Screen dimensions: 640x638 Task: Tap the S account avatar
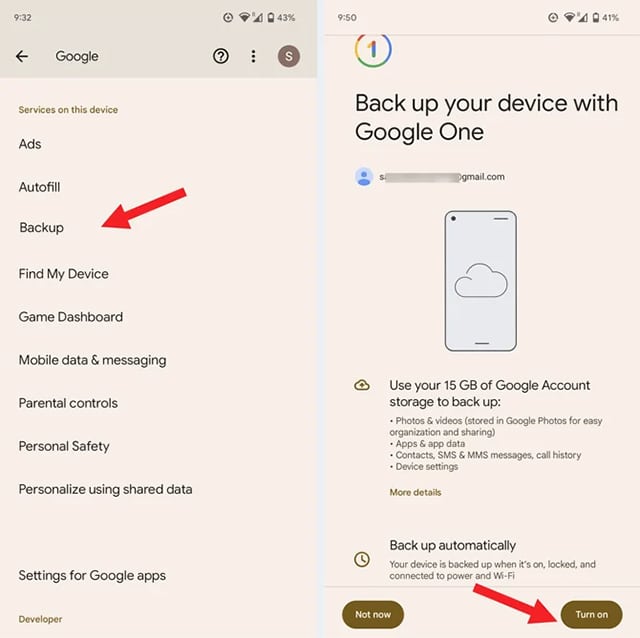point(289,56)
